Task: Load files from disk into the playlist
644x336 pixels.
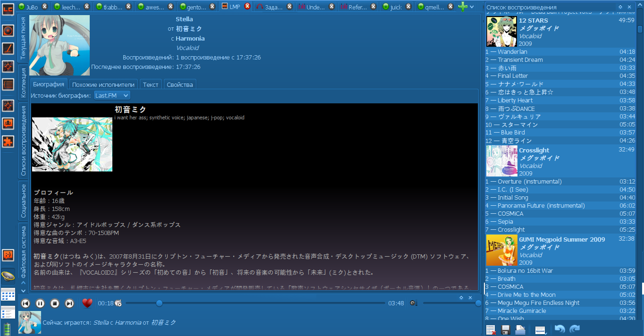Action: [x=520, y=330]
